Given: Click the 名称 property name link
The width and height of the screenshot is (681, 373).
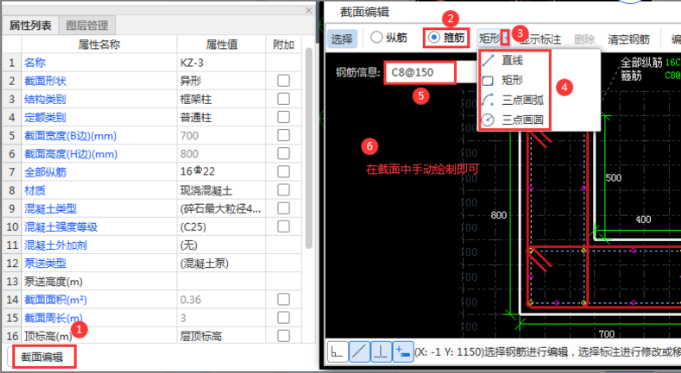Looking at the screenshot, I should 35,63.
